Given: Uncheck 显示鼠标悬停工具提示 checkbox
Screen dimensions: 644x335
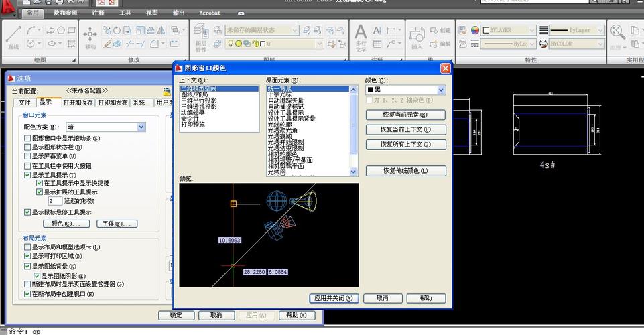Looking at the screenshot, I should (27, 212).
